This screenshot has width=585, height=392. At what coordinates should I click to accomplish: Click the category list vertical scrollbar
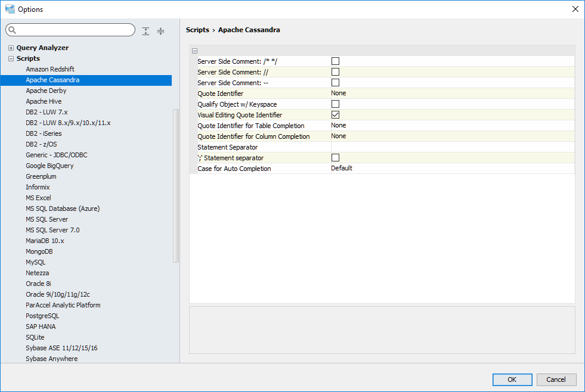point(175,185)
